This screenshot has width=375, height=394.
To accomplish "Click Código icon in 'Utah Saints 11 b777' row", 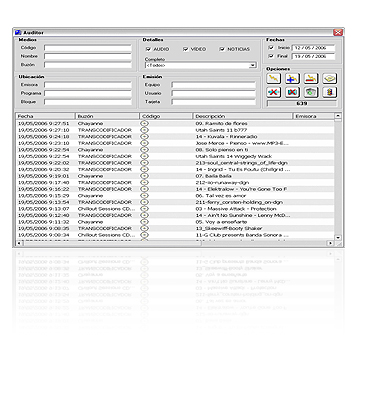I will click(145, 130).
